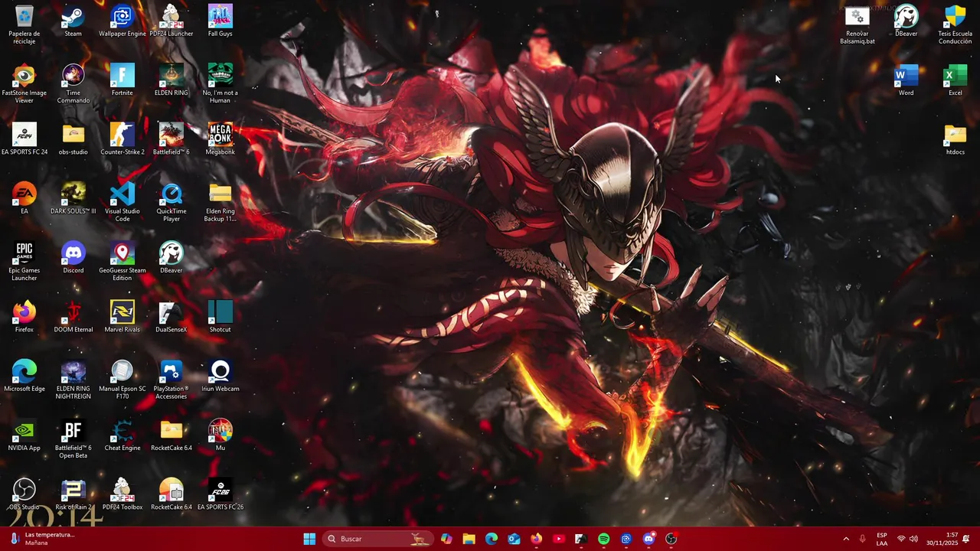Select the Epic Games Launcher icon

(24, 261)
